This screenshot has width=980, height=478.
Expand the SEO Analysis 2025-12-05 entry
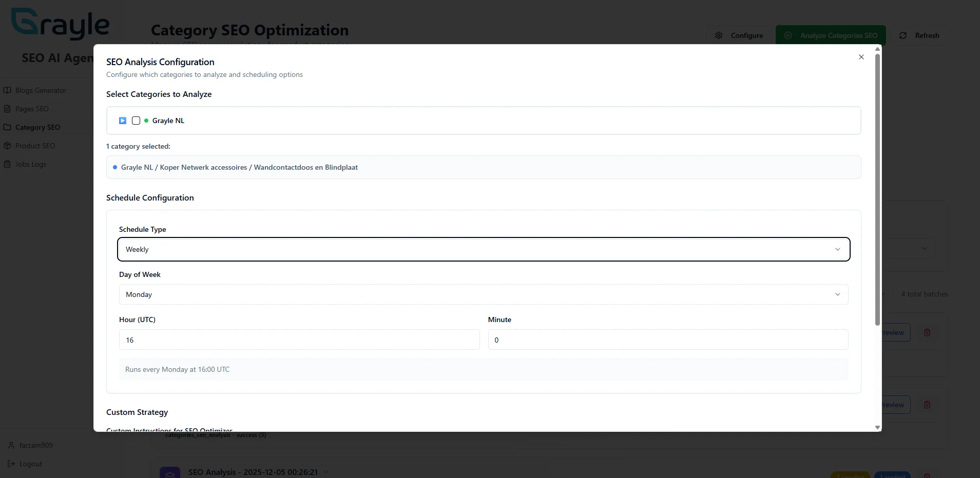326,472
